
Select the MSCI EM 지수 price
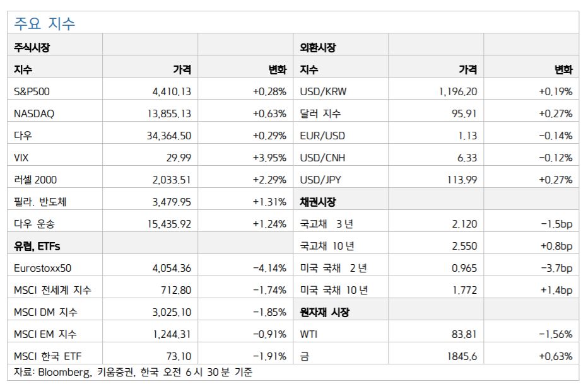pos(171,334)
